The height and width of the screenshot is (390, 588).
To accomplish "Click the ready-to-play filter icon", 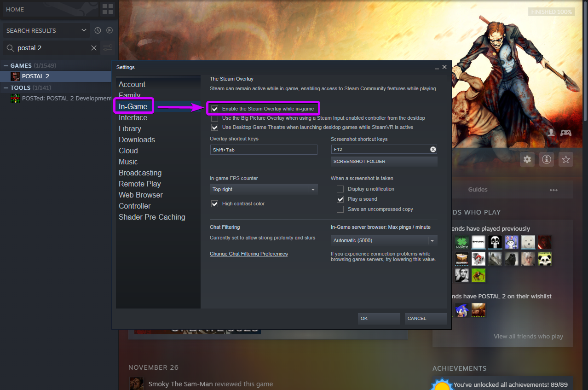I will coord(110,30).
